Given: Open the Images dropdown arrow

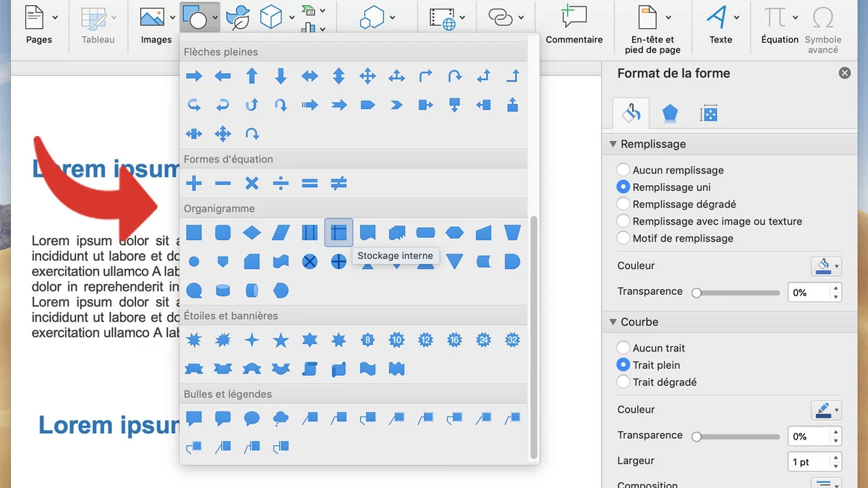Looking at the screenshot, I should pyautogui.click(x=173, y=17).
